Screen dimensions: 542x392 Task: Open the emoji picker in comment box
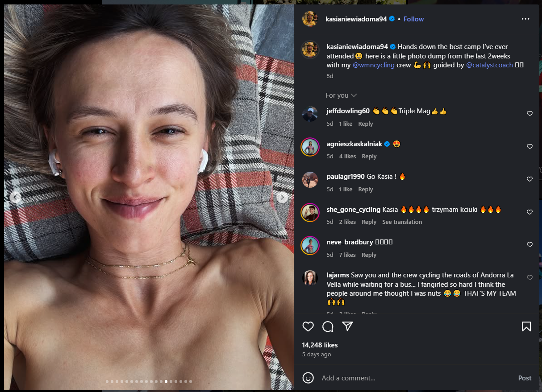pyautogui.click(x=308, y=378)
